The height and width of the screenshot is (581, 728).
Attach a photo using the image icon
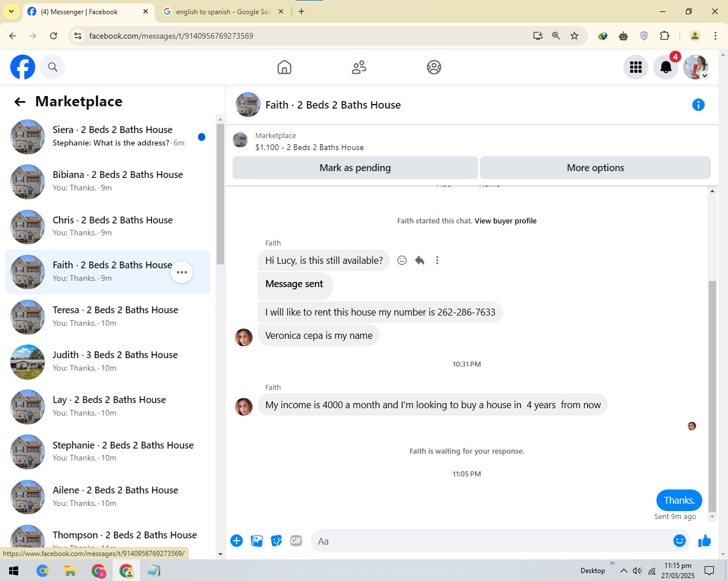coord(257,541)
